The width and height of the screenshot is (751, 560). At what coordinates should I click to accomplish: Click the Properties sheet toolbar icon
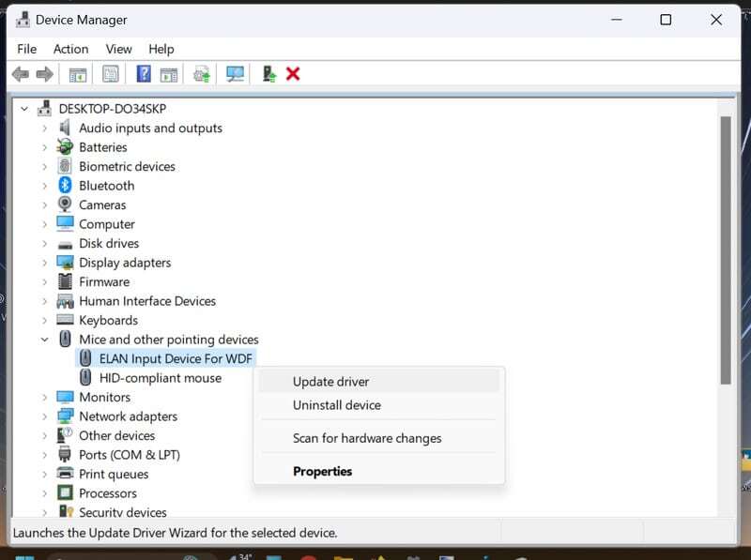click(111, 74)
